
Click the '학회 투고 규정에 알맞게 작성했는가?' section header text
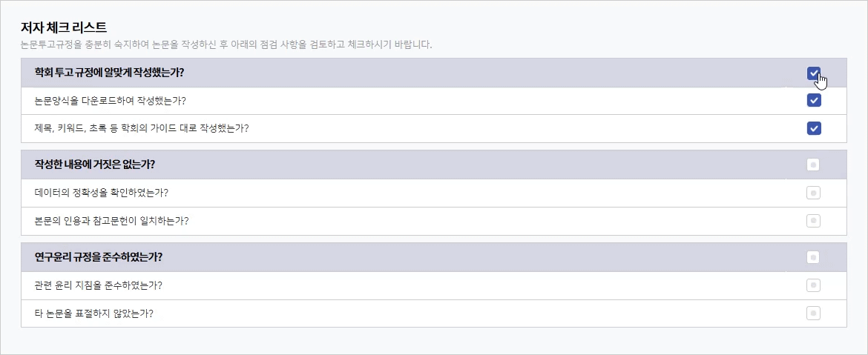tap(109, 73)
